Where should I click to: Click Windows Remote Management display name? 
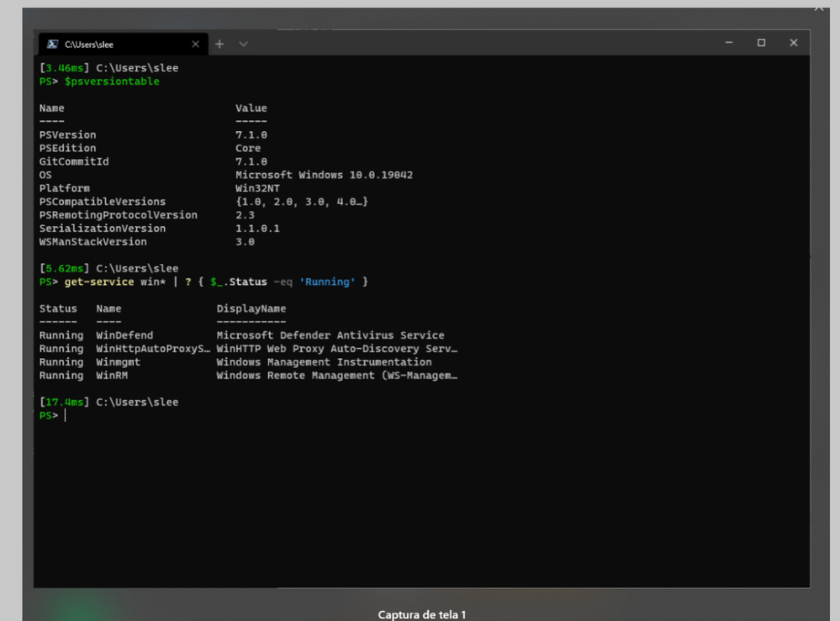[337, 376]
